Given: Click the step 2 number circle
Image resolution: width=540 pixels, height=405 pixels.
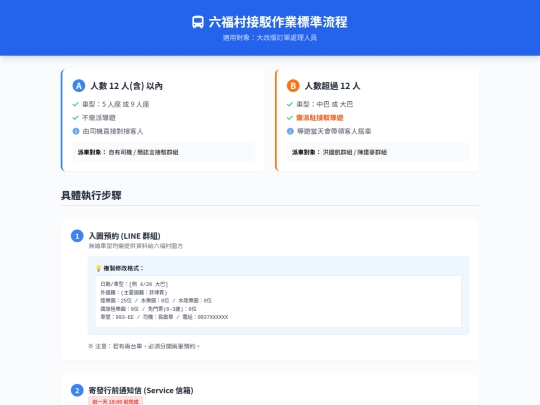Looking at the screenshot, I should pos(77,391).
